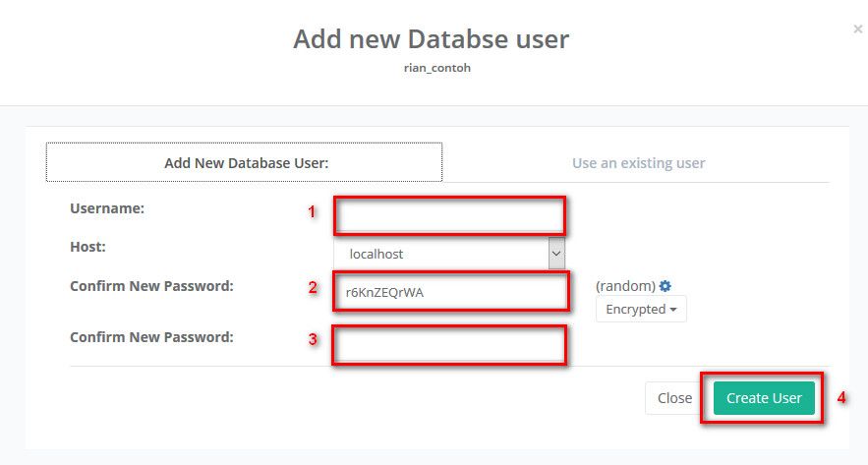Click the random password gear icon
The image size is (868, 465).
pyautogui.click(x=665, y=286)
